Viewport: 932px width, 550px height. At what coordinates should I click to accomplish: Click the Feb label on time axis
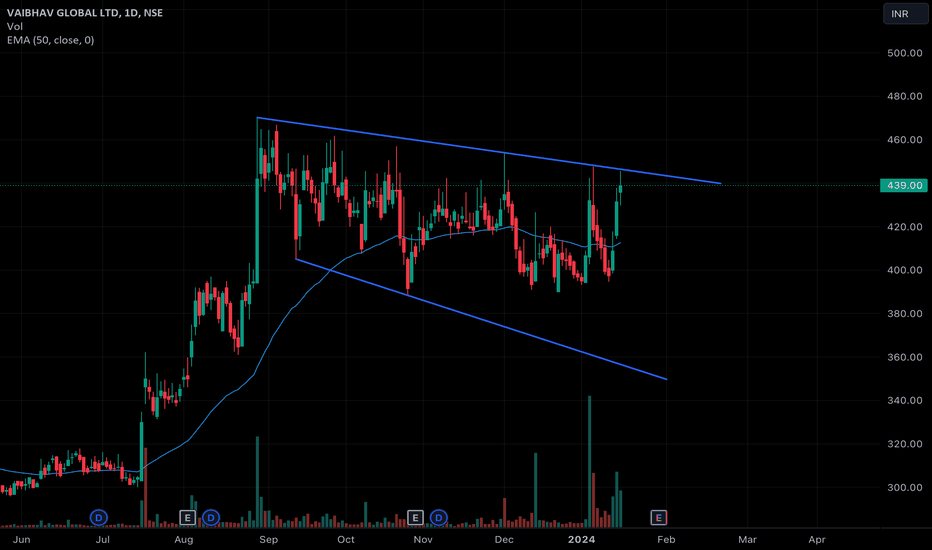[x=666, y=539]
